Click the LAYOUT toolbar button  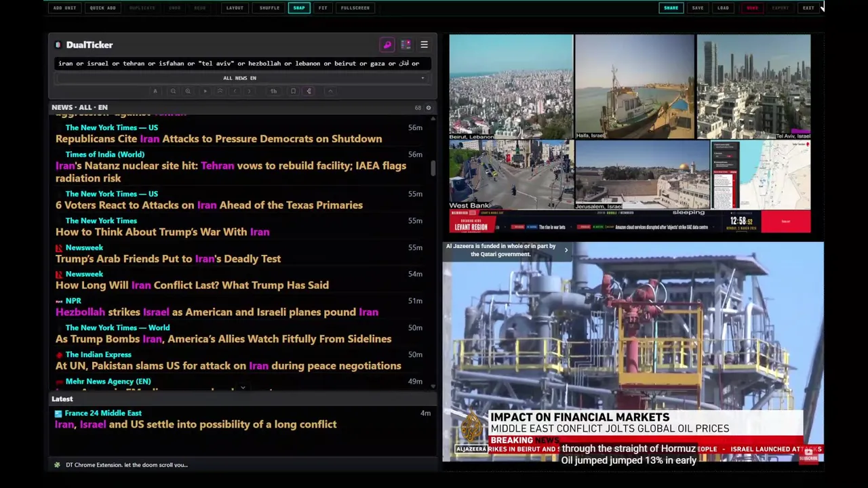click(x=235, y=8)
